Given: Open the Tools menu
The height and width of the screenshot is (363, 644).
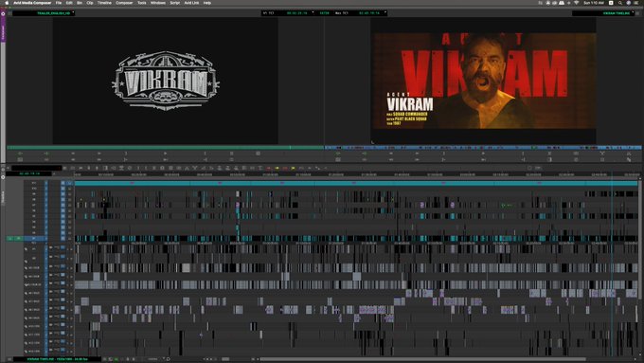Looking at the screenshot, I should click(x=142, y=3).
